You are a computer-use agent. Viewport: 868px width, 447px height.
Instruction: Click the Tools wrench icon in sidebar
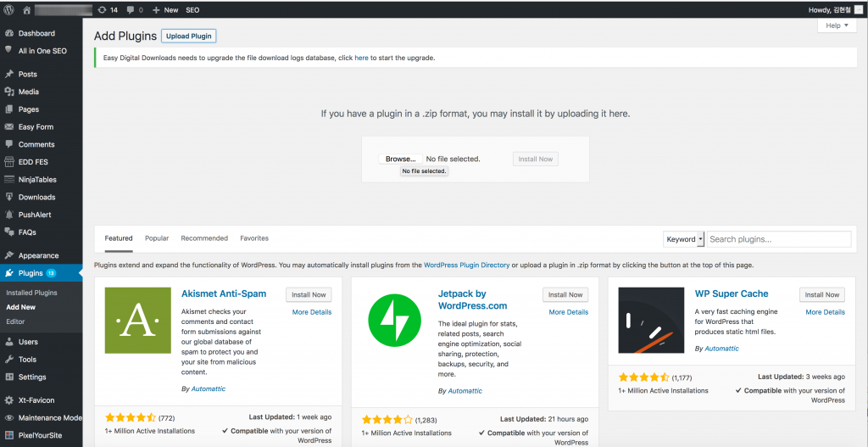point(8,360)
